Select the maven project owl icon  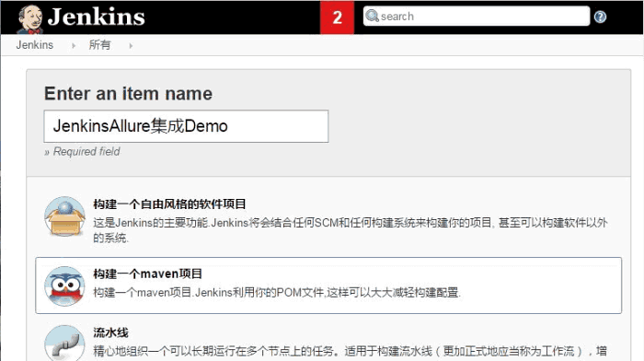(x=65, y=286)
